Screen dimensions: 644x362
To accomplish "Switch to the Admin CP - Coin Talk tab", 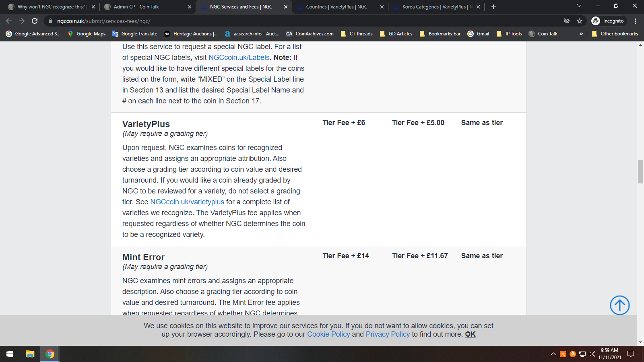I will (x=136, y=7).
